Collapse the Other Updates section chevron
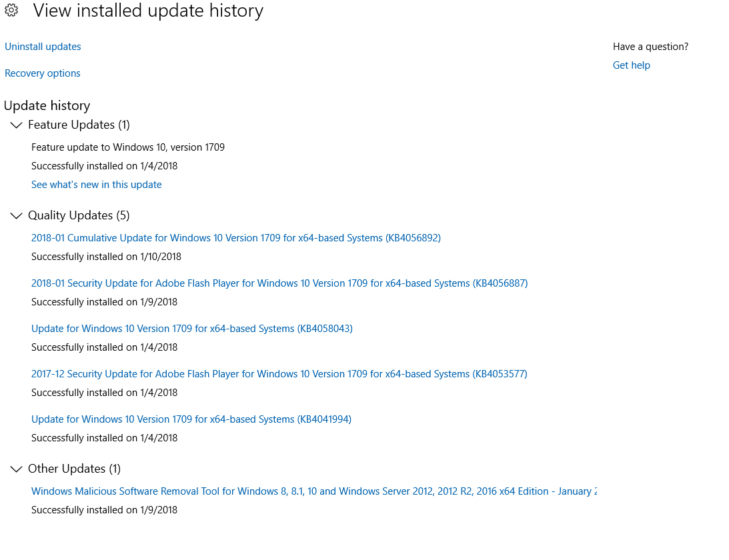This screenshot has height=560, width=729. tap(16, 469)
